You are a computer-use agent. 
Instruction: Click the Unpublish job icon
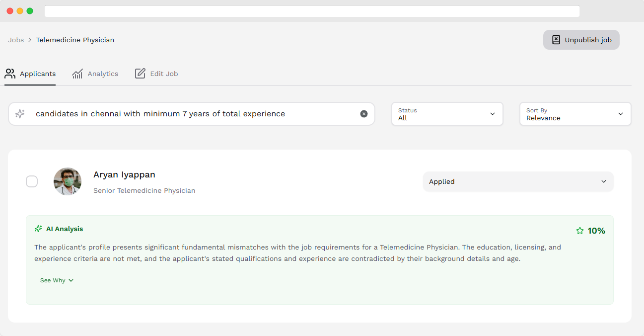click(x=556, y=40)
